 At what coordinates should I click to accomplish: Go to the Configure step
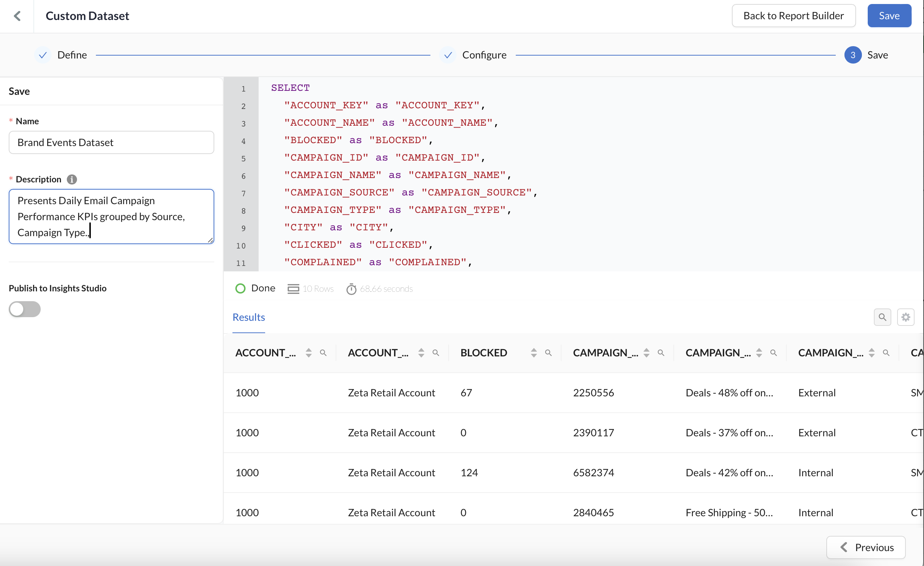coord(484,55)
